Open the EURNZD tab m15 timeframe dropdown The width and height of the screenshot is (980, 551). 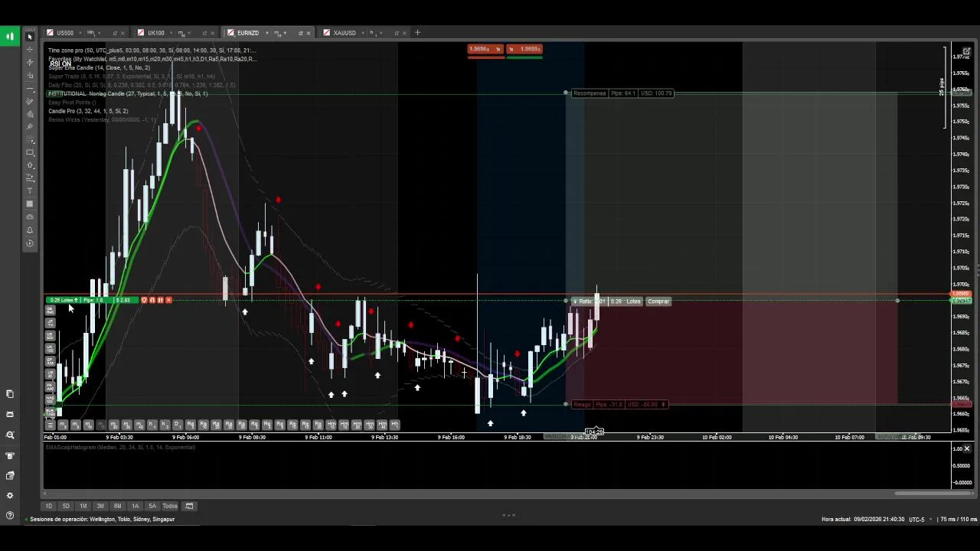coord(280,33)
